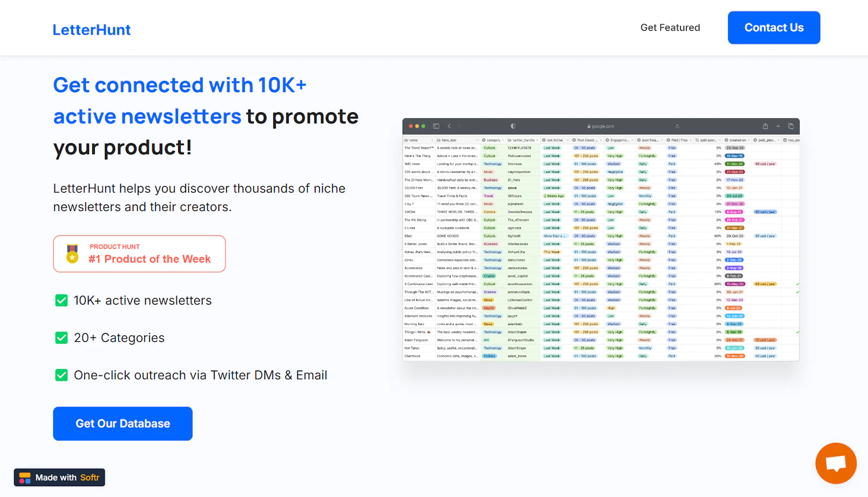Click the 'LetterHunt helps you discover' paragraph
The image size is (868, 497).
pos(199,197)
